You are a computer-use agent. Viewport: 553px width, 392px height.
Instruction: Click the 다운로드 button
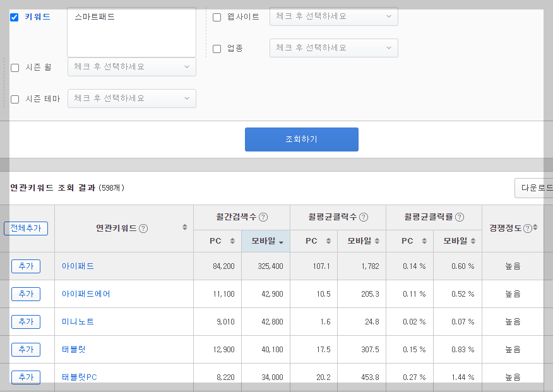point(533,188)
